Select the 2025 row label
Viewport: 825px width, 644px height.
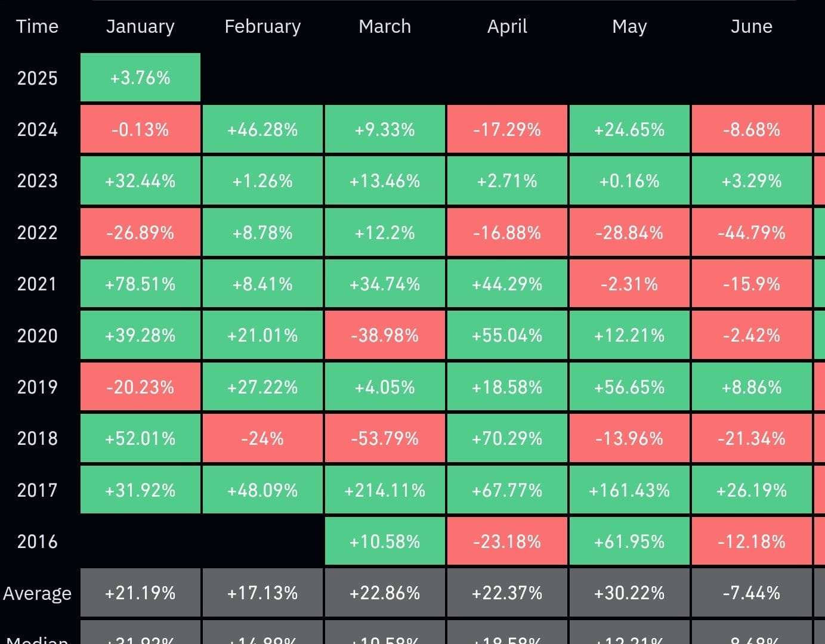(37, 78)
